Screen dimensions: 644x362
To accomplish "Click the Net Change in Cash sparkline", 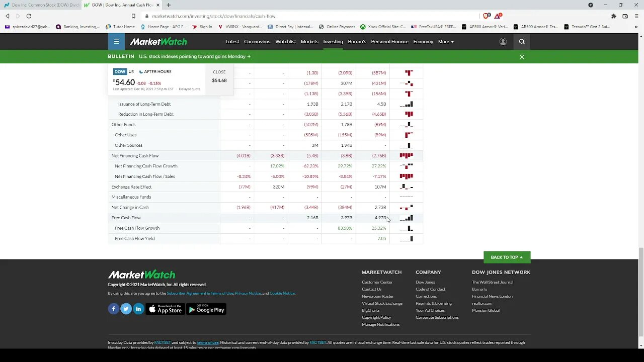I will pos(407,207).
